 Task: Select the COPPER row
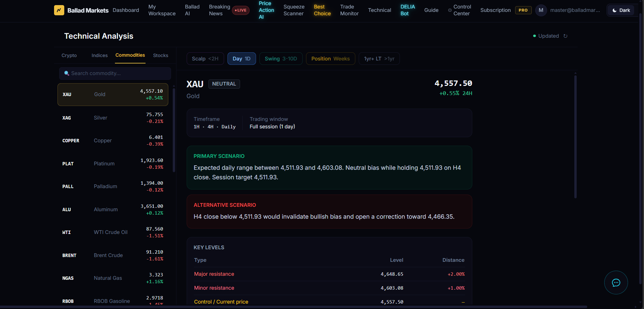[113, 141]
